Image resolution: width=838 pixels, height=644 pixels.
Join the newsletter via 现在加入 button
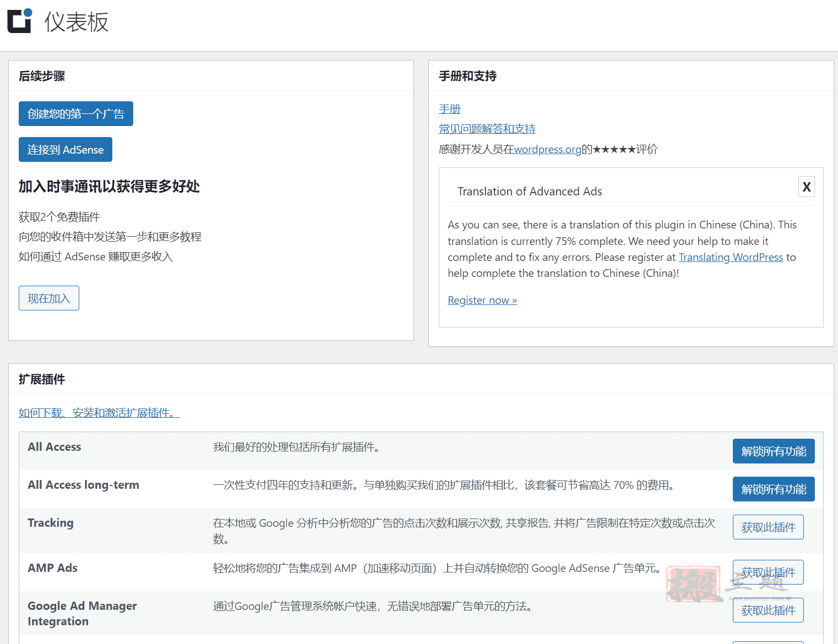pos(49,298)
